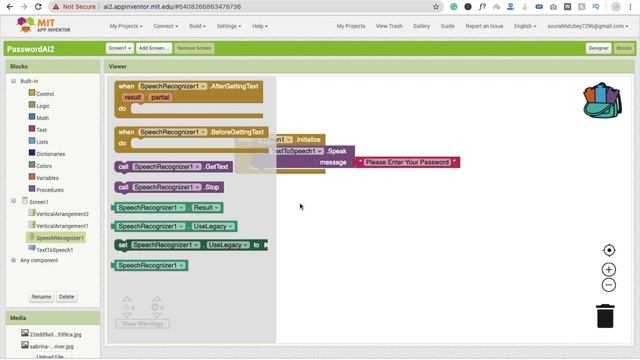The image size is (640, 360).
Task: Select the standalone SpeechRecognizer1 component block
Action: (x=150, y=265)
